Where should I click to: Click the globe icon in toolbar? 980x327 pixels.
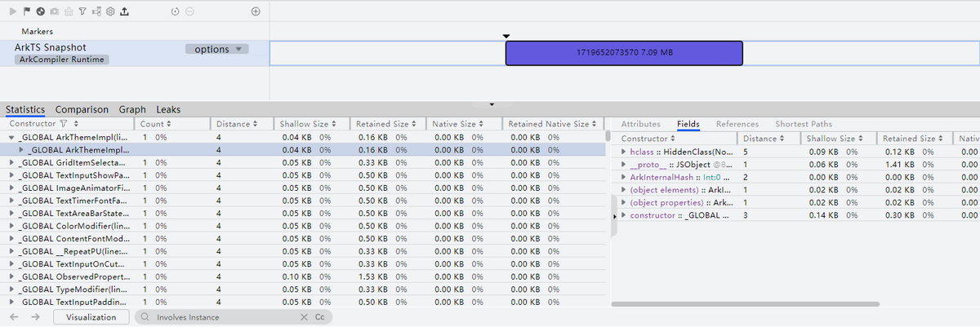[40, 11]
